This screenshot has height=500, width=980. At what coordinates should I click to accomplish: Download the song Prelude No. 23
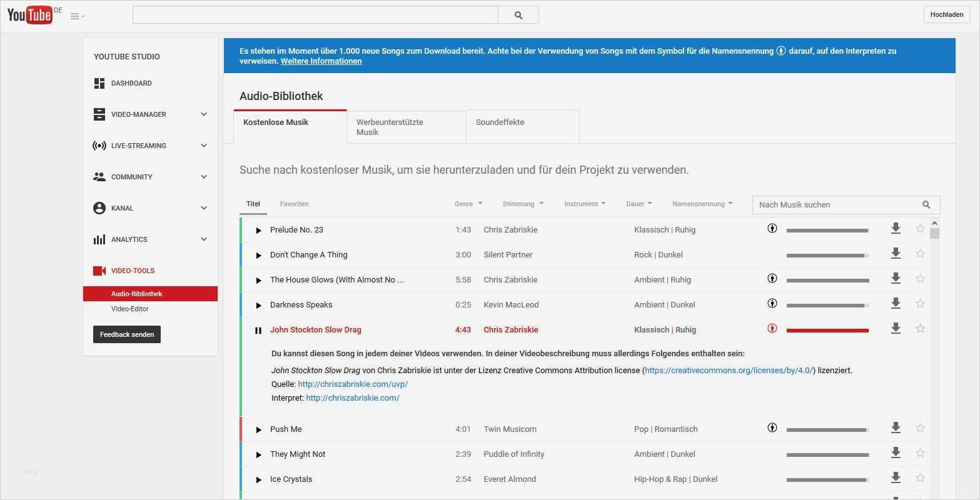(896, 229)
